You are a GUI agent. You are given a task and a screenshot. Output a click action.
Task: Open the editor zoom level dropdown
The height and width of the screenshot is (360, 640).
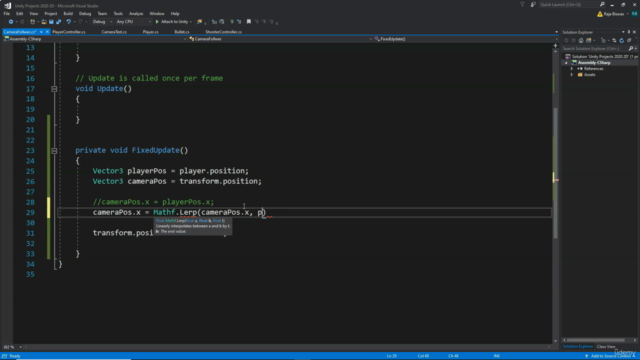pos(20,347)
